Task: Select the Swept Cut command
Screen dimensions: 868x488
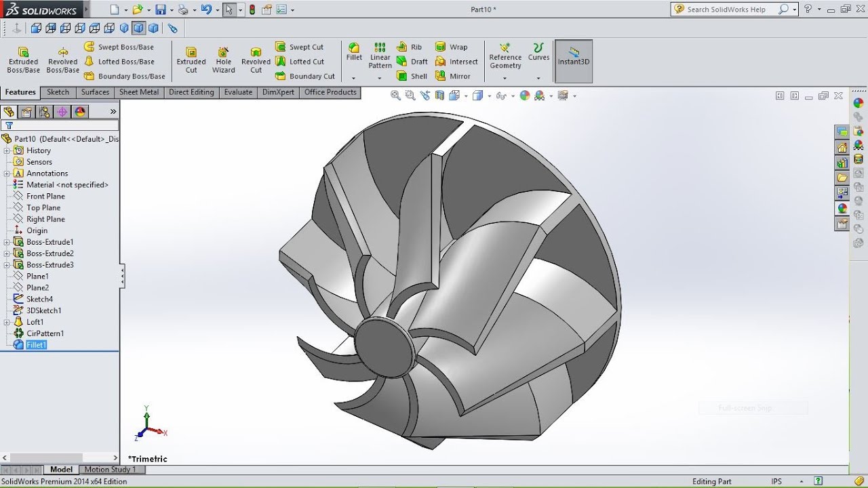Action: click(x=299, y=47)
